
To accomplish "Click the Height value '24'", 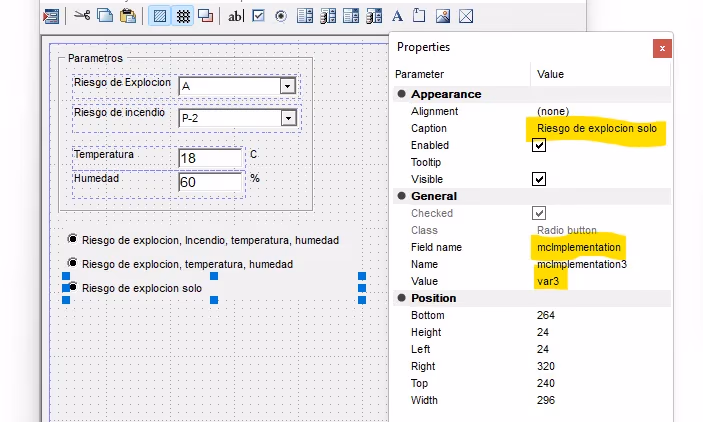I will (543, 332).
